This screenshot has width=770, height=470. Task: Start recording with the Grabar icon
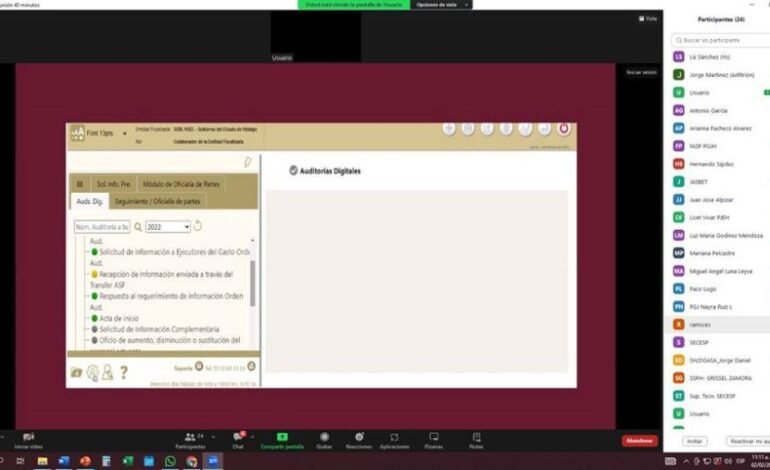pos(324,437)
